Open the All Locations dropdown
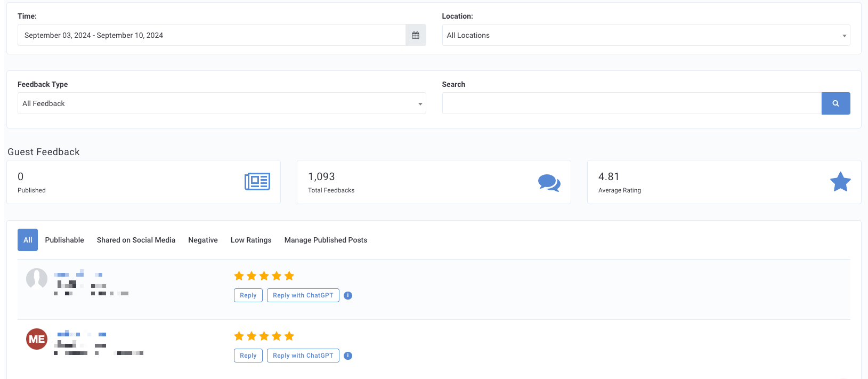 (x=646, y=35)
